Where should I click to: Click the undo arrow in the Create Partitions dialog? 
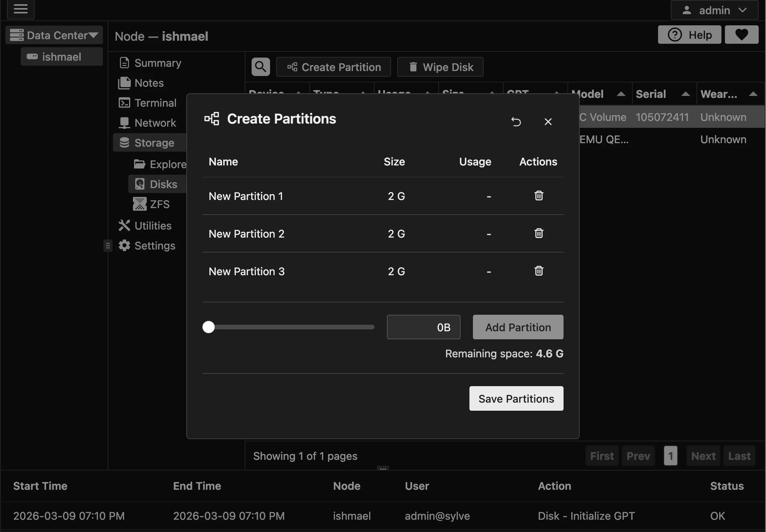[516, 121]
